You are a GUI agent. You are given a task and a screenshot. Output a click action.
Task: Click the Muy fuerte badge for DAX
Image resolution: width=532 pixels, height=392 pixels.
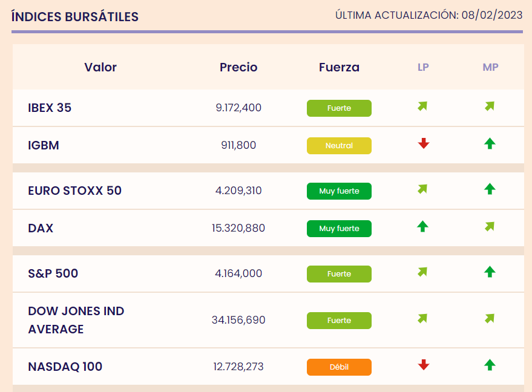339,229
